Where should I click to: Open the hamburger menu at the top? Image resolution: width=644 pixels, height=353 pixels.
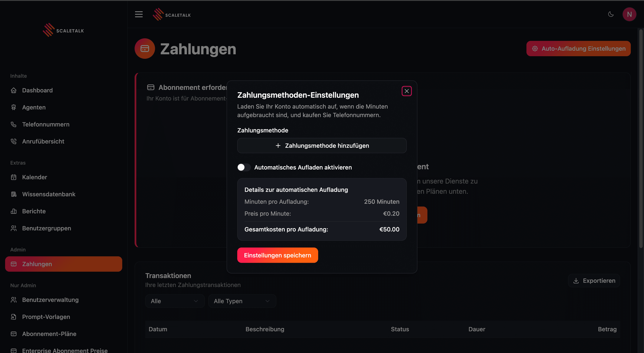139,14
